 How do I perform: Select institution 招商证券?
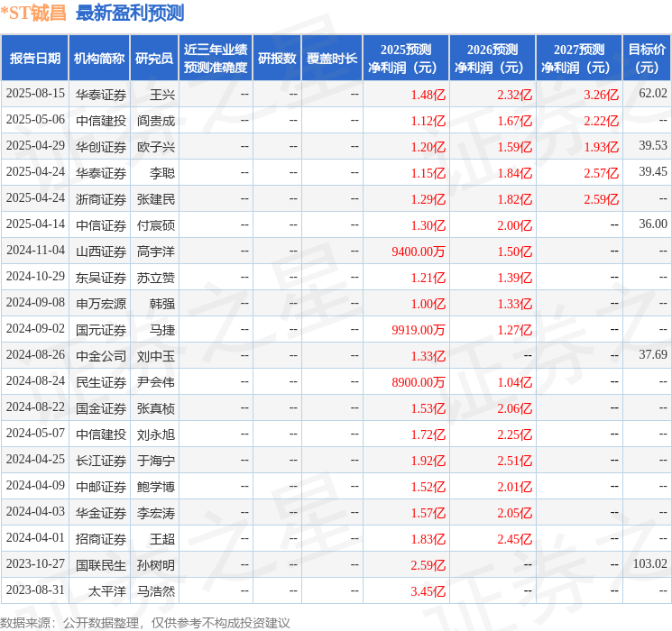[101, 539]
